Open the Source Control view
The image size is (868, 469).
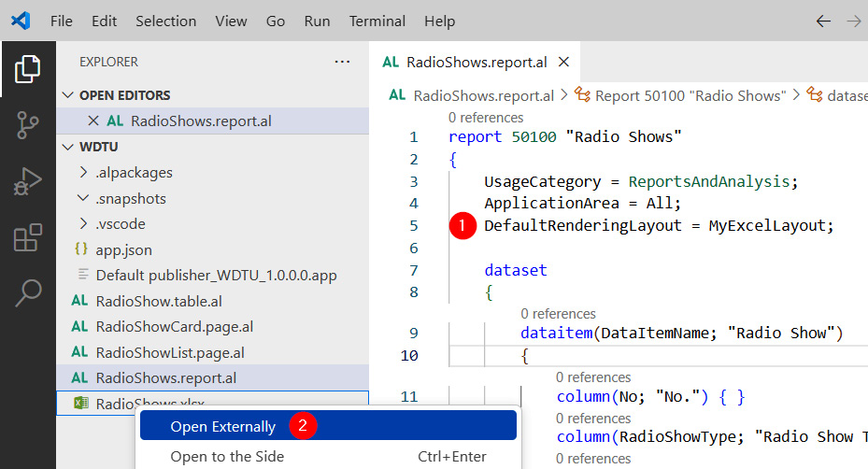point(28,125)
